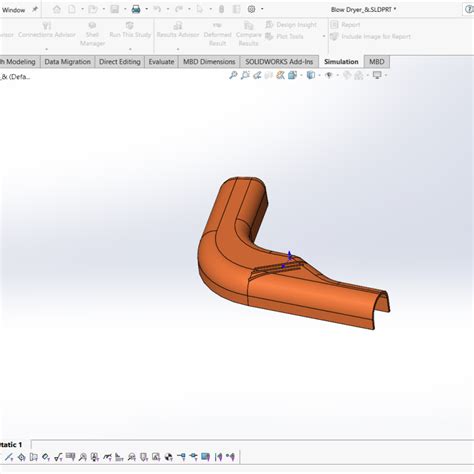Click View Orientation cube icon
The image size is (474, 474).
292,75
